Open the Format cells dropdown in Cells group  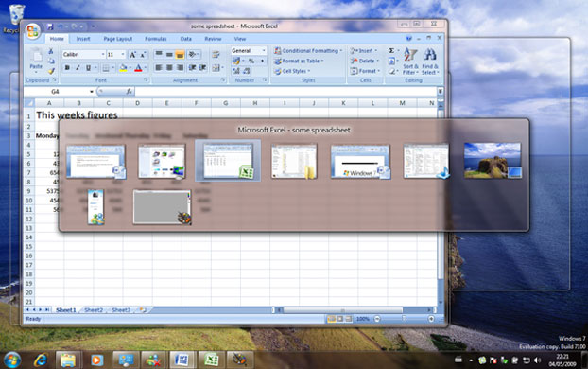[x=365, y=71]
